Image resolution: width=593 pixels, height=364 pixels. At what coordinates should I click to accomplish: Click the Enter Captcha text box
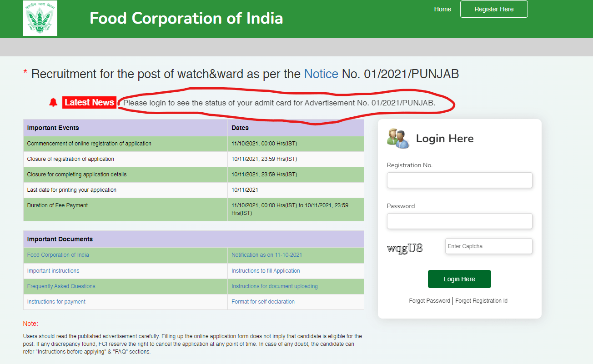(488, 246)
